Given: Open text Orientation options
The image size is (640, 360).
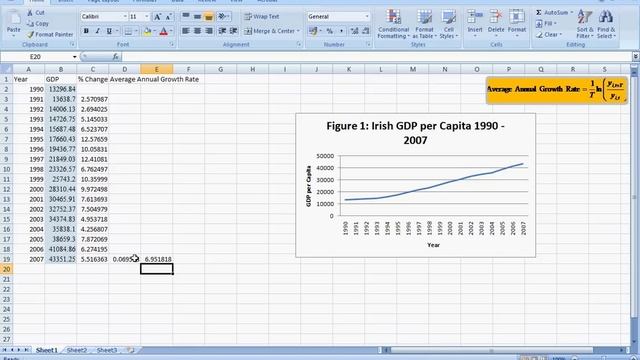Looking at the screenshot, I should point(223,16).
